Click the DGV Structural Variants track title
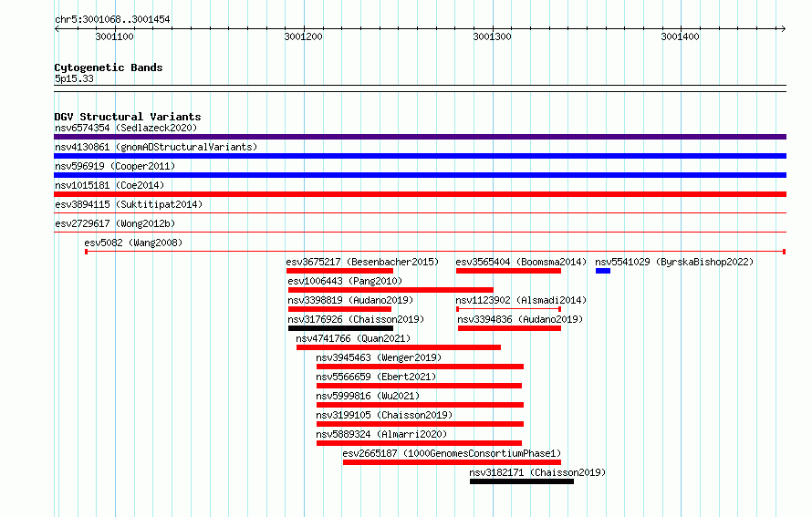 (128, 117)
